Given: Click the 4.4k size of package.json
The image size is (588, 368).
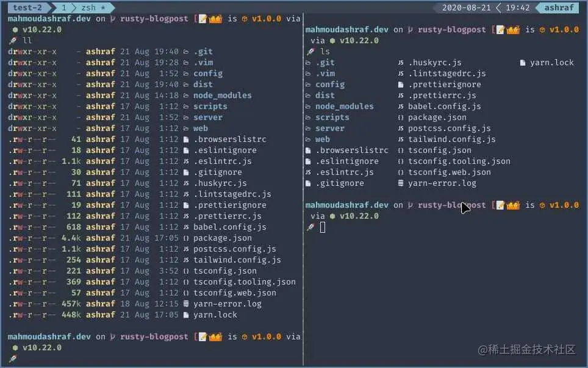Looking at the screenshot, I should pos(71,238).
